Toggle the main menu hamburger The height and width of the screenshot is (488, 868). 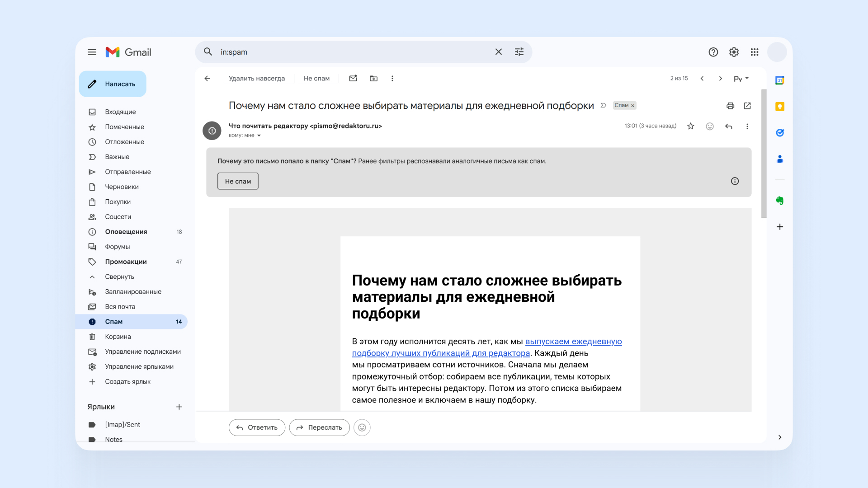(92, 52)
